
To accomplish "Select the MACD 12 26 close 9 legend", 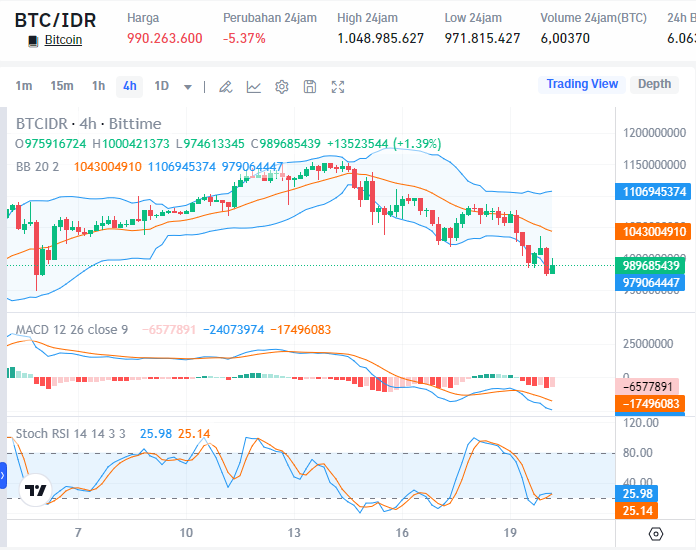I will (x=72, y=330).
